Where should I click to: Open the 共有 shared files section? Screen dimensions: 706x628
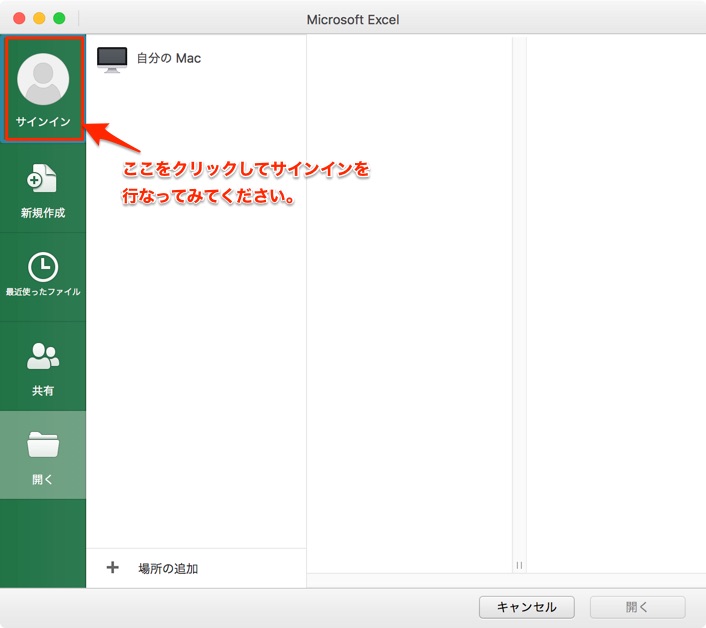43,366
